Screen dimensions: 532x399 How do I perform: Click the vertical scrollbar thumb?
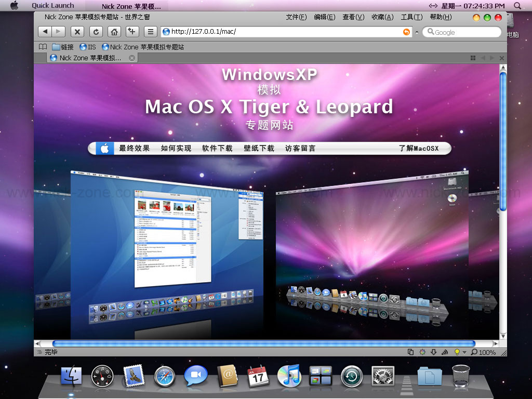pyautogui.click(x=503, y=141)
